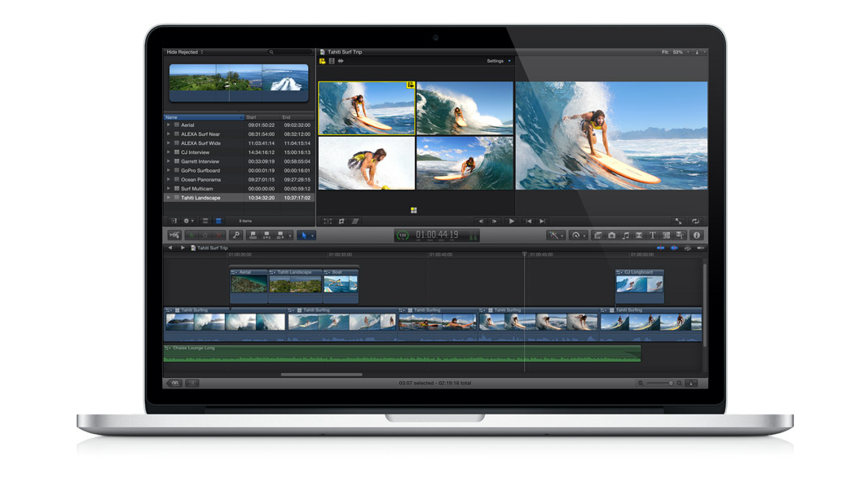Viewport: 868px width, 478px height.
Task: Toggle solo button in timeline header
Action: point(688,248)
